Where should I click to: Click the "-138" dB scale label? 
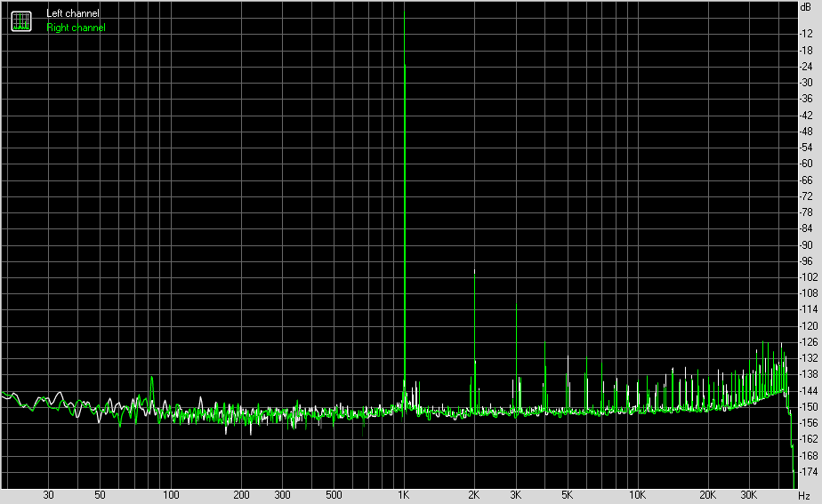(808, 374)
